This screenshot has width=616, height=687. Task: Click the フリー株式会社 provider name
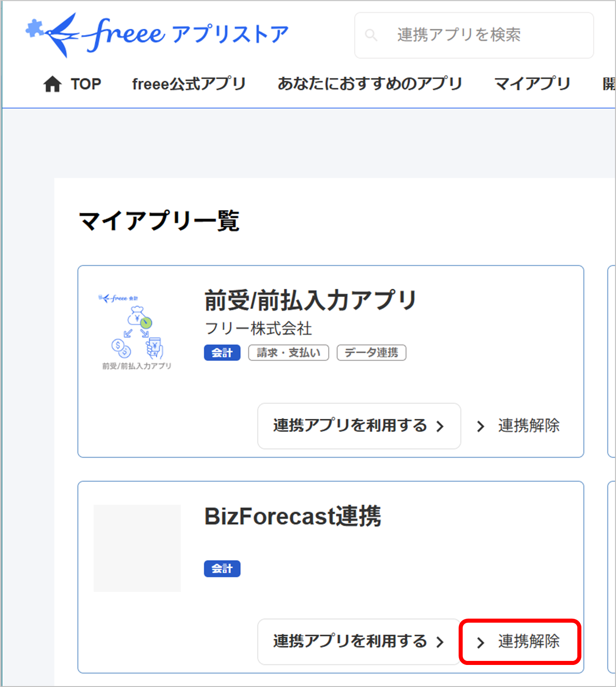click(258, 328)
